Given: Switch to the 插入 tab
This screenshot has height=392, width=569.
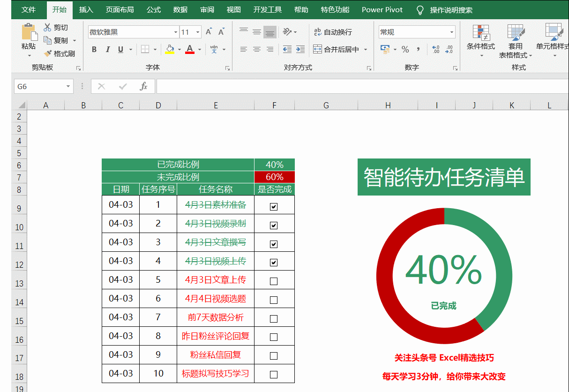Looking at the screenshot, I should pyautogui.click(x=86, y=10).
